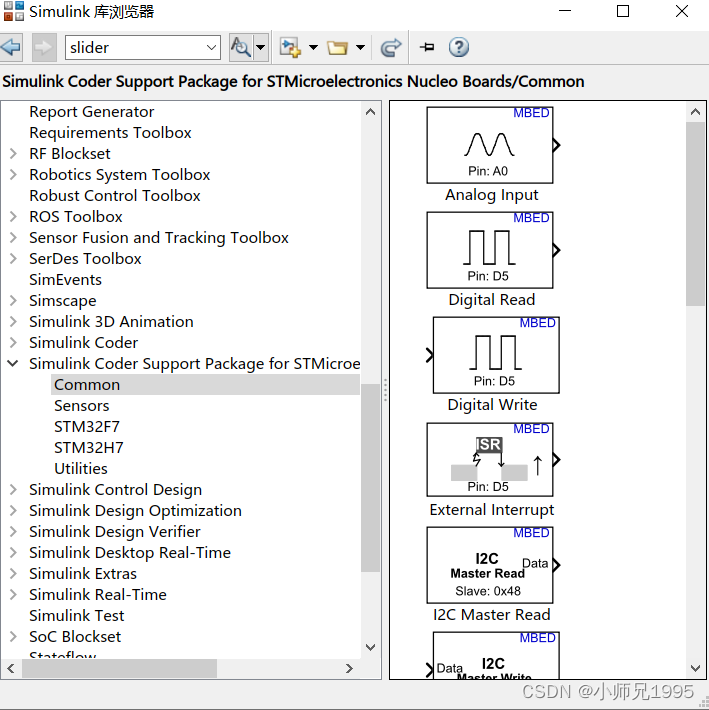The width and height of the screenshot is (709, 710).
Task: Click the block pane scroll down arrow
Action: [x=696, y=668]
